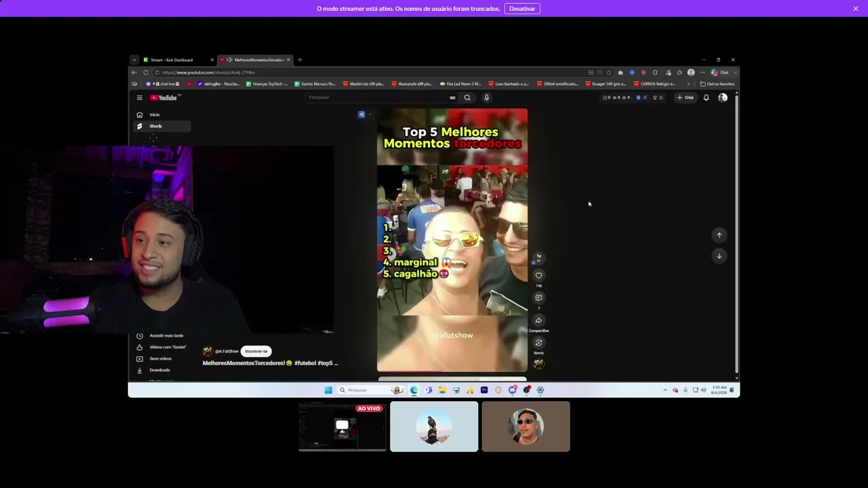Select the sunglasses avatar participant tile
The width and height of the screenshot is (868, 488).
(526, 426)
